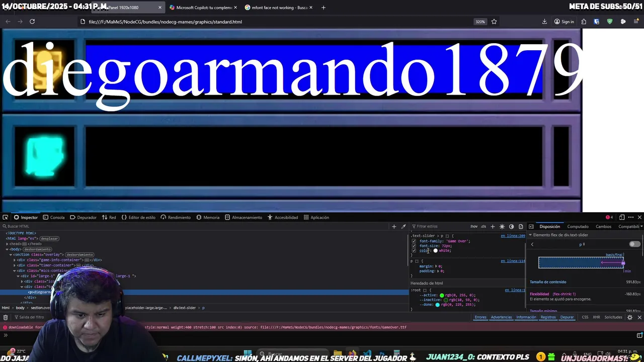Image resolution: width=644 pixels, height=362 pixels.
Task: Add a new CSS rule with the plus icon
Action: 493,226
